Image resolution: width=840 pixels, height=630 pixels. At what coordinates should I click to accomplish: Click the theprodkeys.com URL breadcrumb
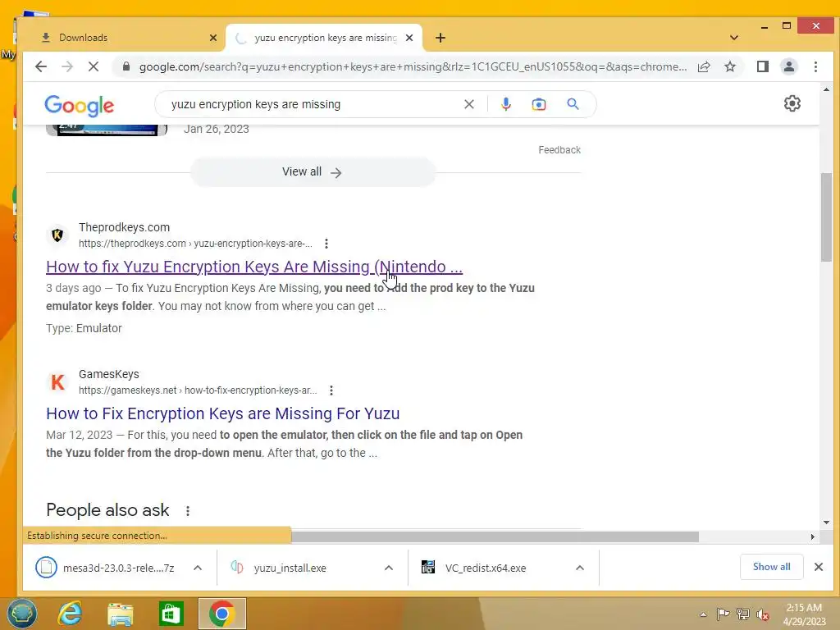tap(195, 244)
